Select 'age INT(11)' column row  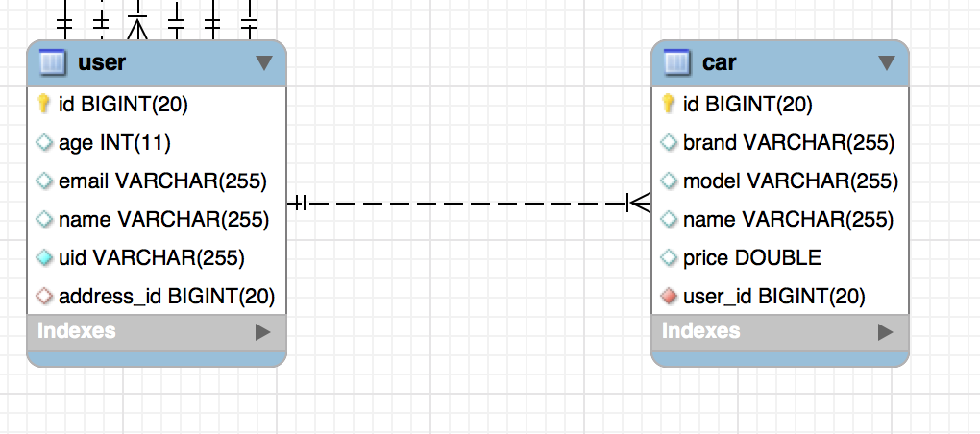[x=114, y=143]
